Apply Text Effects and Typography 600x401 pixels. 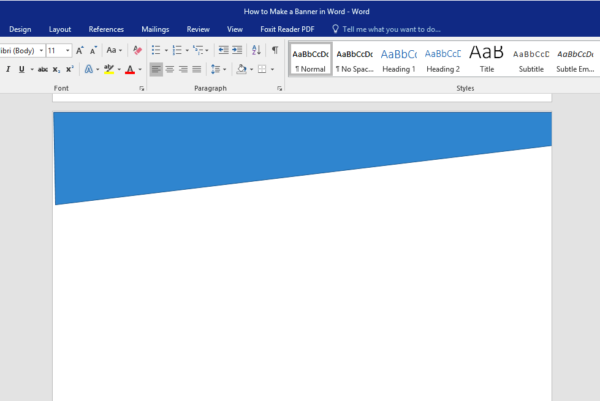89,69
